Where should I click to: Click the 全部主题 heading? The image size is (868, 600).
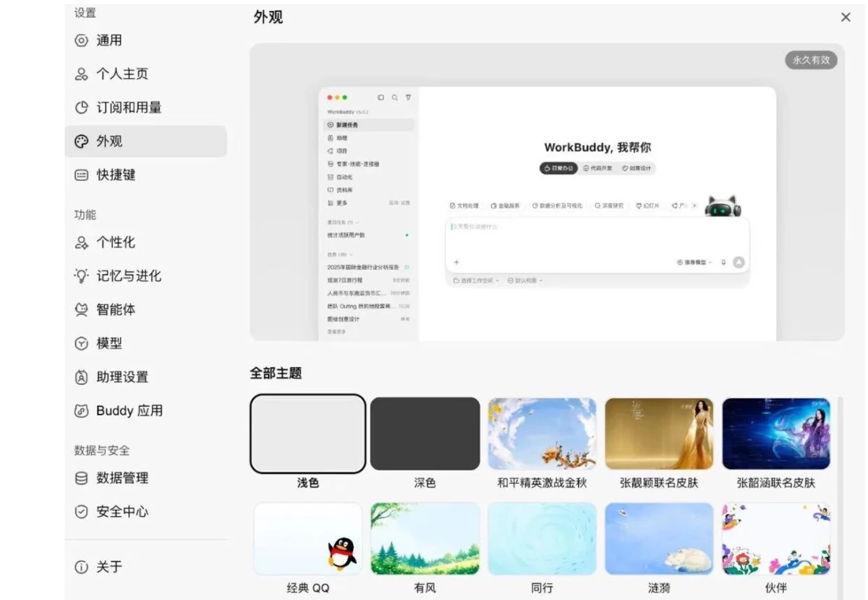click(276, 374)
